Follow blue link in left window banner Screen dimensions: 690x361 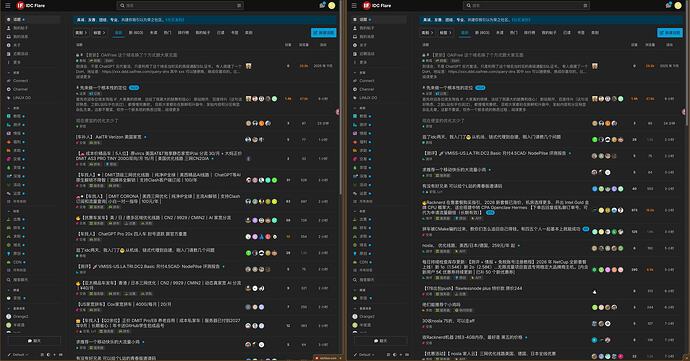click(175, 20)
